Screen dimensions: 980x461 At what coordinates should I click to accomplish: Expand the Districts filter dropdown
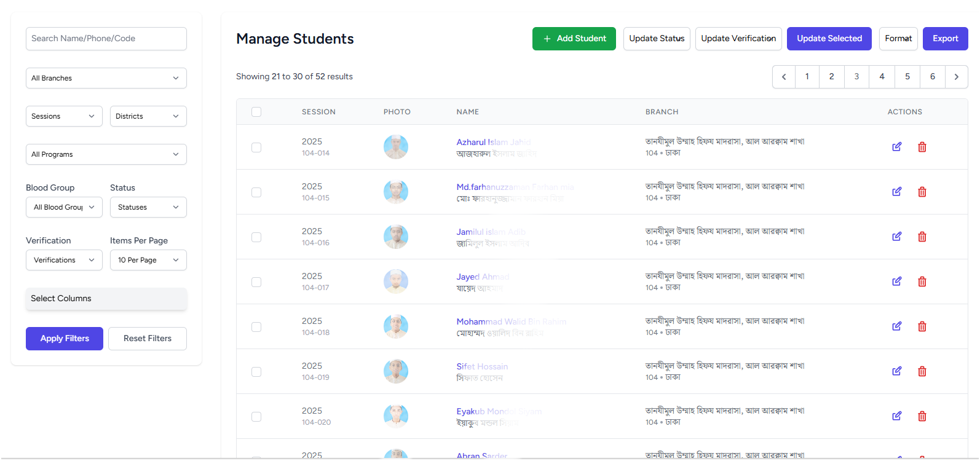pos(148,116)
